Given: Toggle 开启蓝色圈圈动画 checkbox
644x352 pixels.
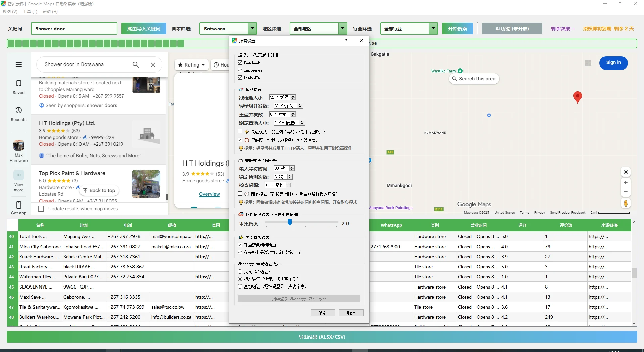Looking at the screenshot, I should click(240, 245).
